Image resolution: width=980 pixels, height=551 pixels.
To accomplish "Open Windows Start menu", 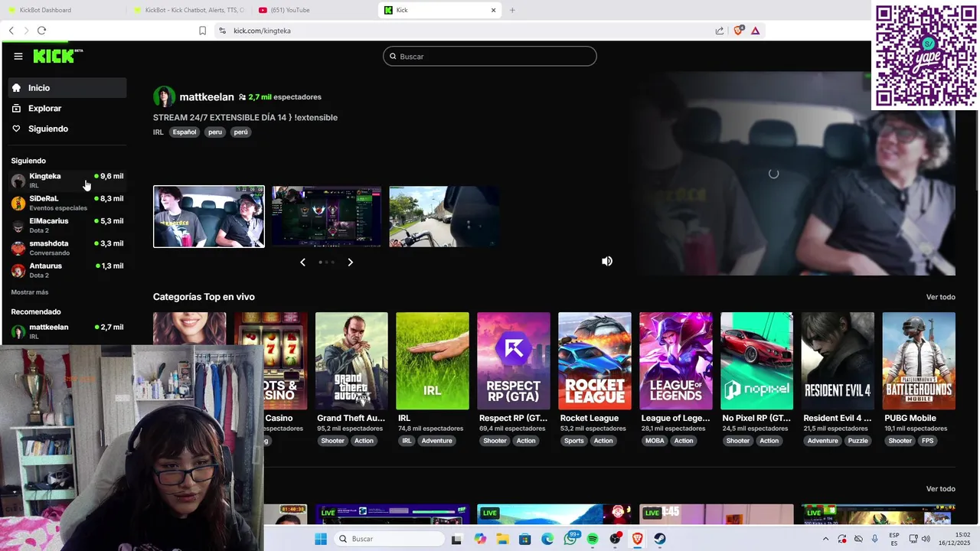I will click(x=320, y=539).
